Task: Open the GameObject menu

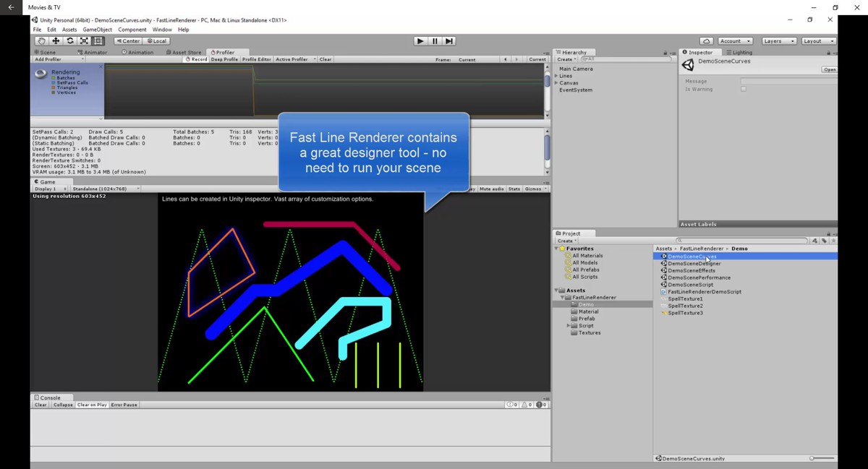Action: coord(98,30)
